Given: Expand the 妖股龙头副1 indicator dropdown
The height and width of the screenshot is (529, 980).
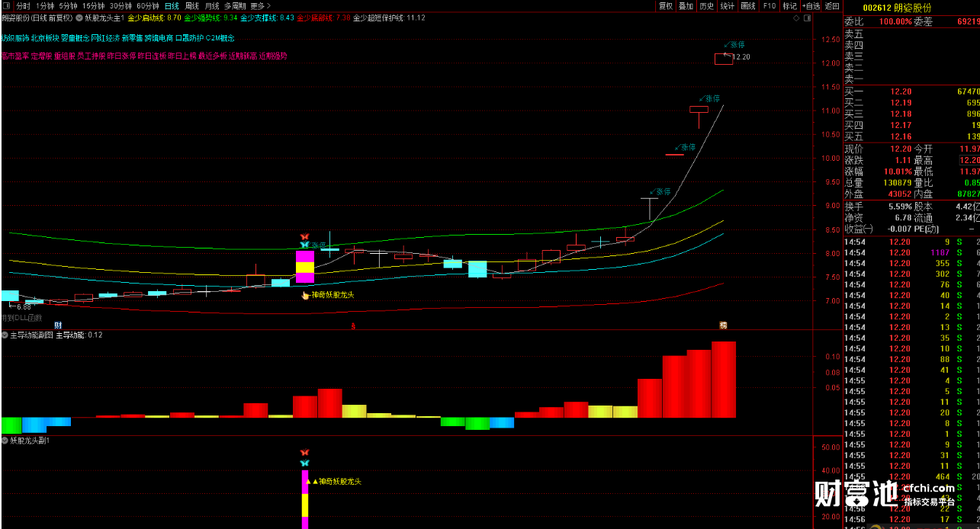Looking at the screenshot, I should pos(5,441).
